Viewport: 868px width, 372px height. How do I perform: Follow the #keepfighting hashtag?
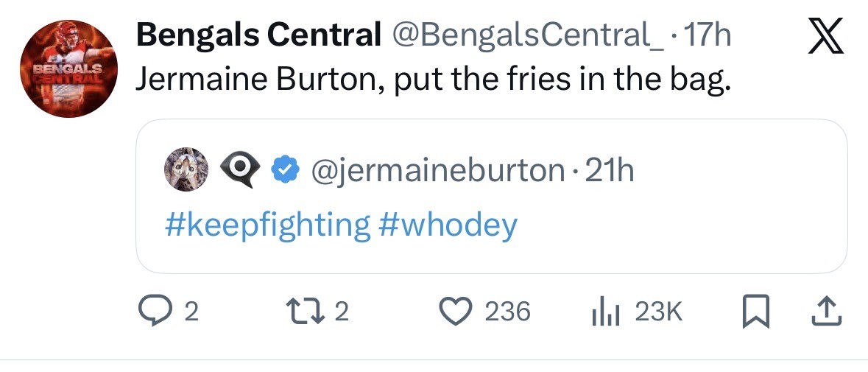pos(267,225)
